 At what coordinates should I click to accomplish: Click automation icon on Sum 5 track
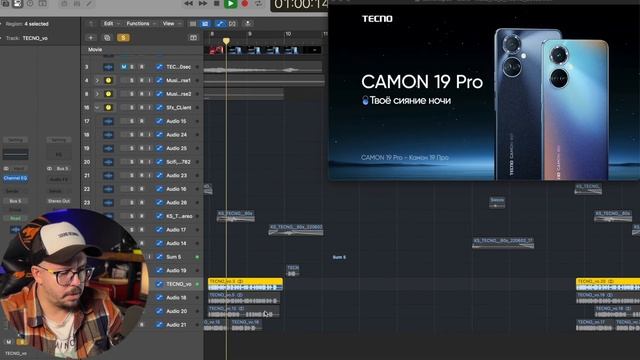(159, 257)
